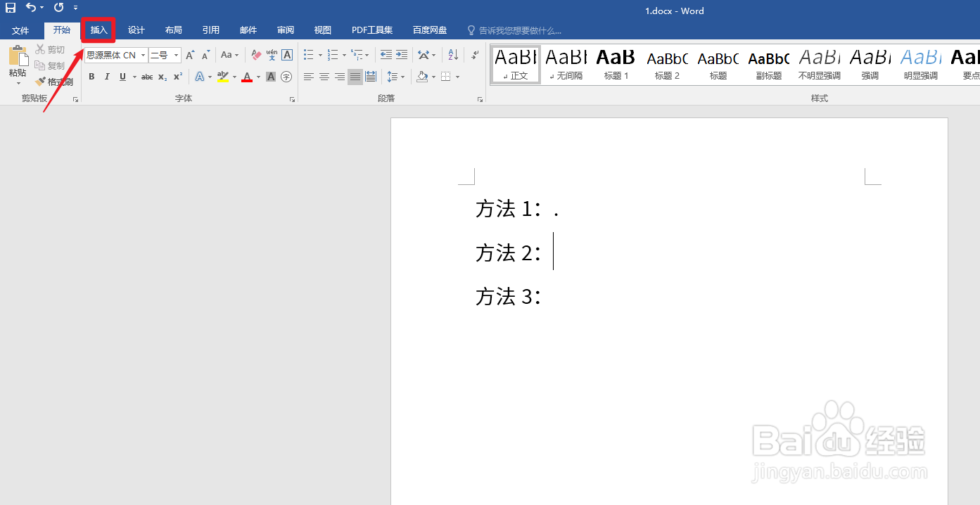Click the numbering list icon
980x505 pixels.
[333, 55]
